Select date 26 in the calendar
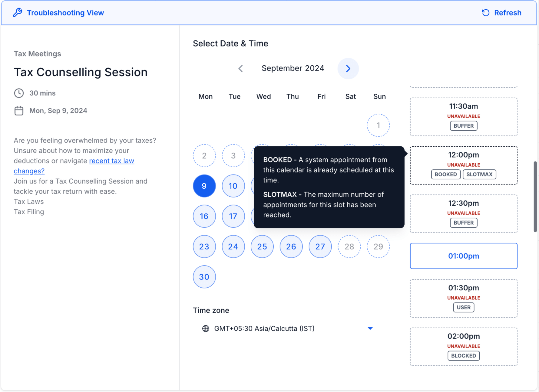539x392 pixels. click(291, 247)
